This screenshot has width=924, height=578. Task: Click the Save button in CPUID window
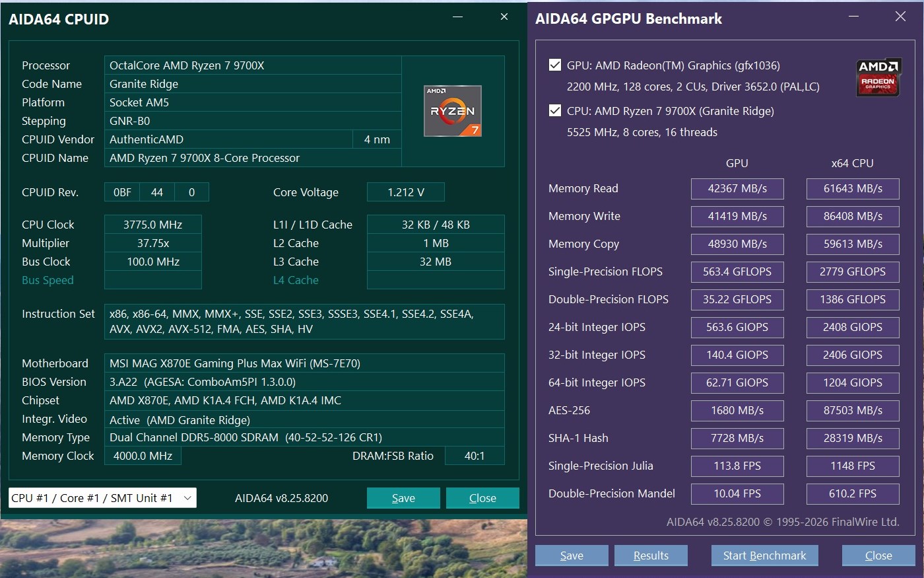click(403, 498)
